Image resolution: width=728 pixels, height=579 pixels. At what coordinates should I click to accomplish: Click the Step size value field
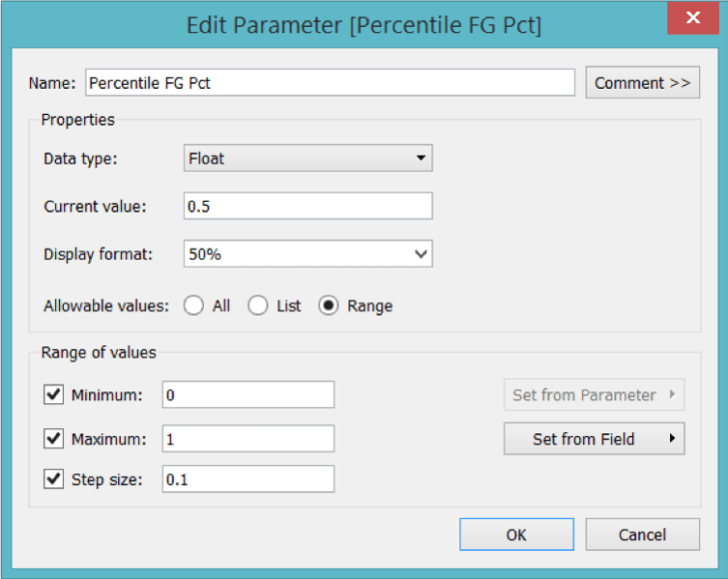point(248,479)
